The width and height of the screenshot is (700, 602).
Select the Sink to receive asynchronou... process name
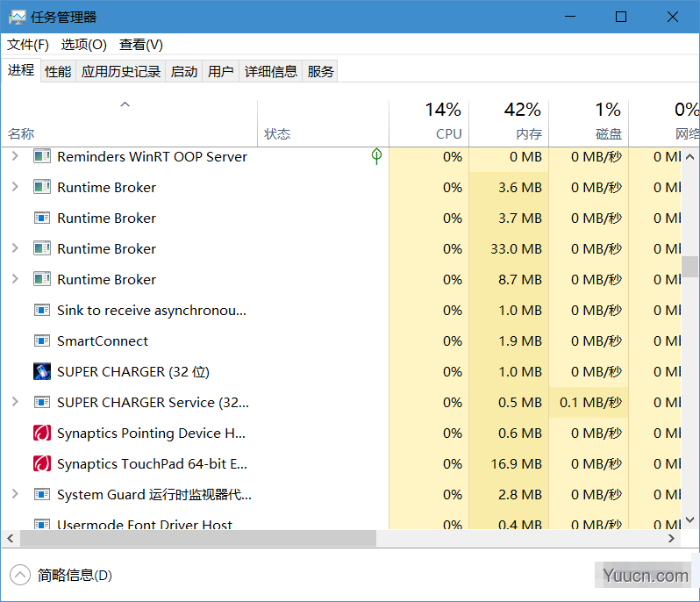coord(152,311)
